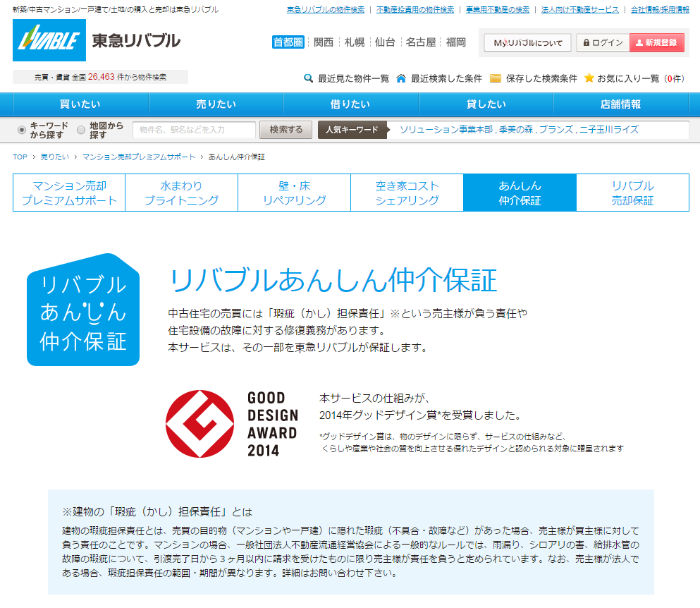The height and width of the screenshot is (608, 700).
Task: Open the 買いたい main menu
Action: pos(81,104)
